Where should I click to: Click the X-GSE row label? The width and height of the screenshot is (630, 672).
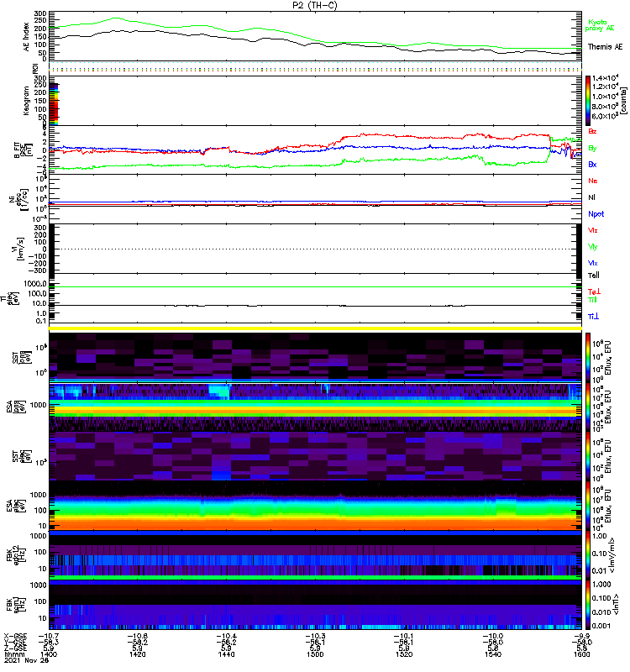coord(15,636)
